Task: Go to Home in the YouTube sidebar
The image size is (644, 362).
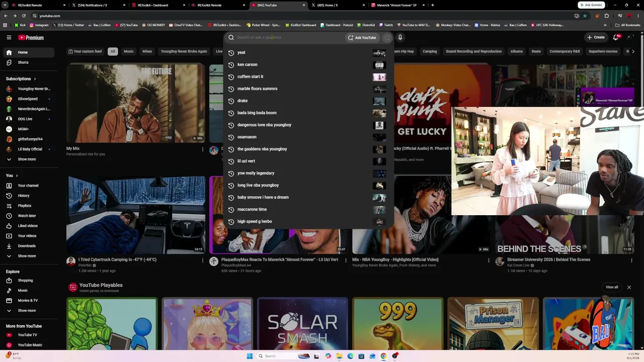Action: point(29,52)
